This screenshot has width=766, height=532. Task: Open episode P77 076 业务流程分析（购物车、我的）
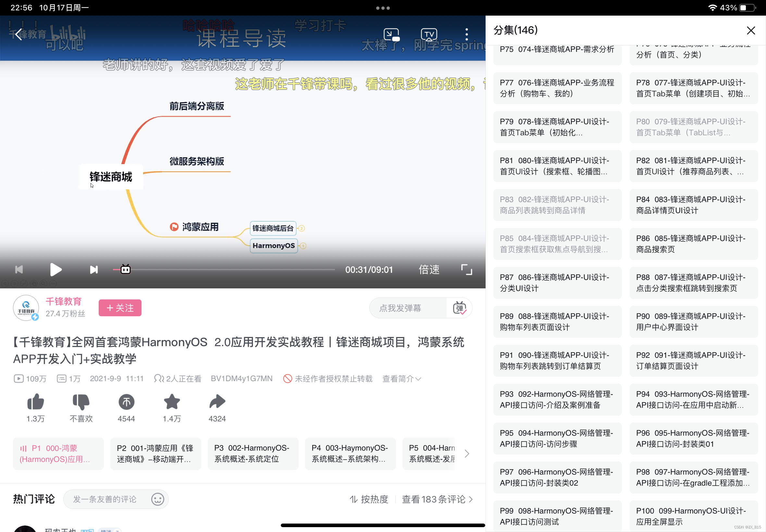coord(557,88)
